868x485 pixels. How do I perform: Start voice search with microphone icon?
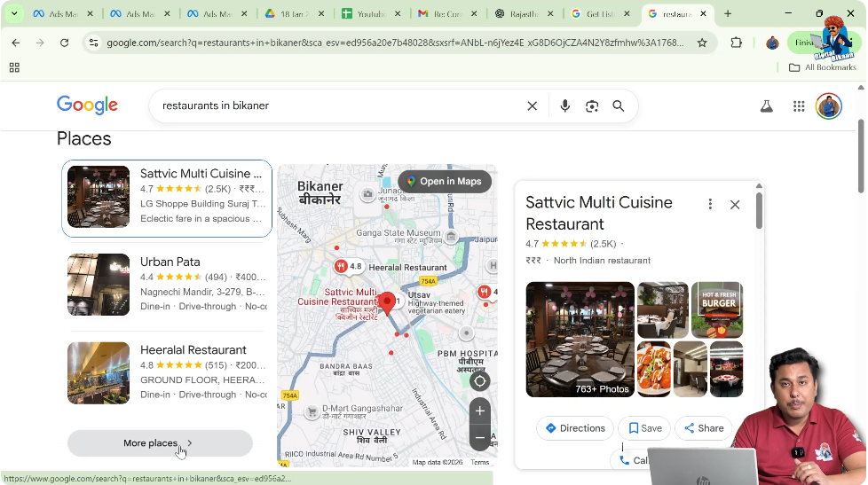[564, 106]
